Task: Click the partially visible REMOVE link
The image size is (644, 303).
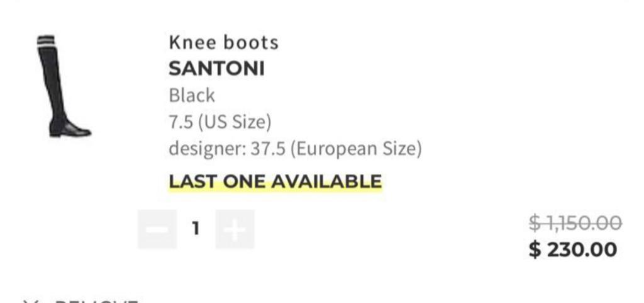Action: [94, 301]
